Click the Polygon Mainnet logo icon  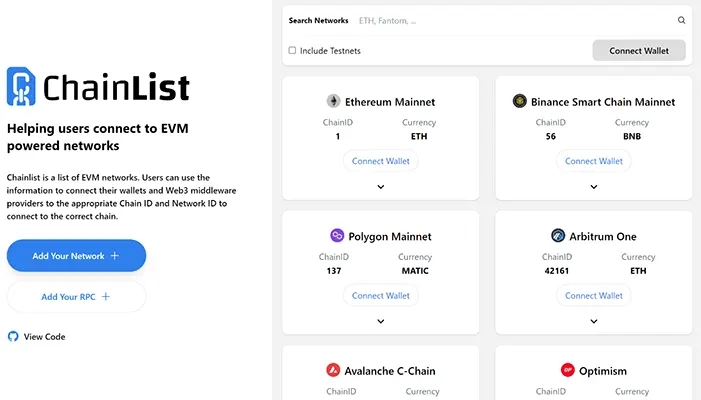point(337,235)
